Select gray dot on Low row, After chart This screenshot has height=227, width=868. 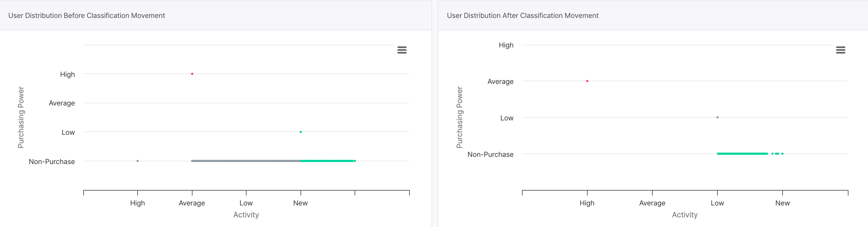[x=717, y=117]
